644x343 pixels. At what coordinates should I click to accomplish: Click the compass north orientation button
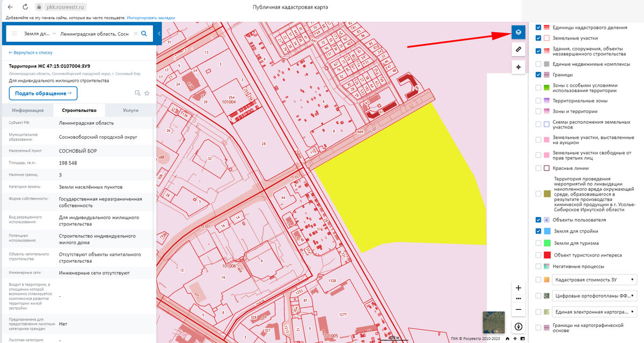(x=518, y=326)
